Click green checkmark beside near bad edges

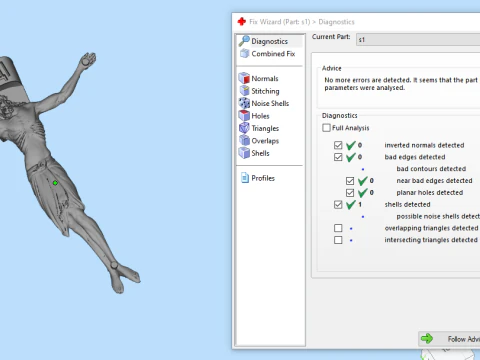pyautogui.click(x=363, y=181)
